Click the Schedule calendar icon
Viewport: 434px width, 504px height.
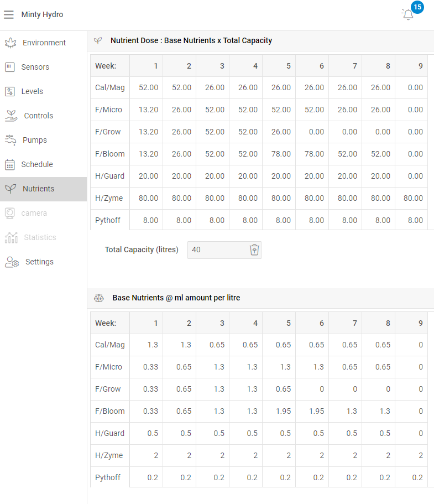(9, 164)
